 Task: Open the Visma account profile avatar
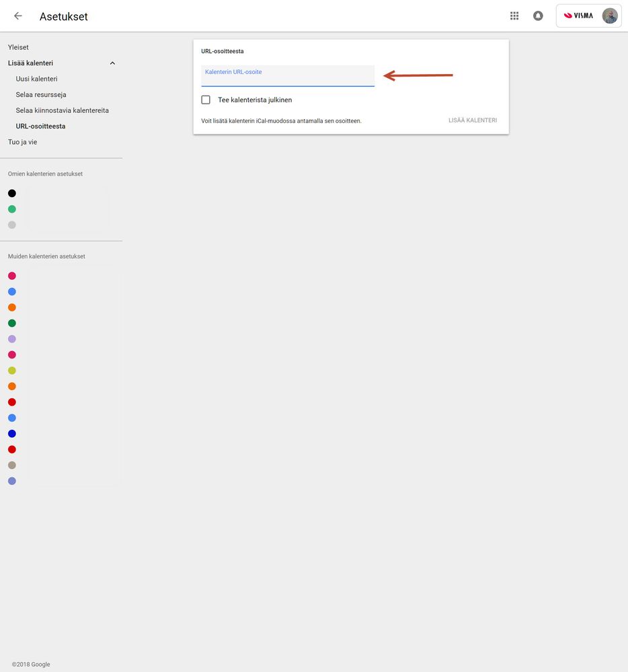tap(610, 16)
